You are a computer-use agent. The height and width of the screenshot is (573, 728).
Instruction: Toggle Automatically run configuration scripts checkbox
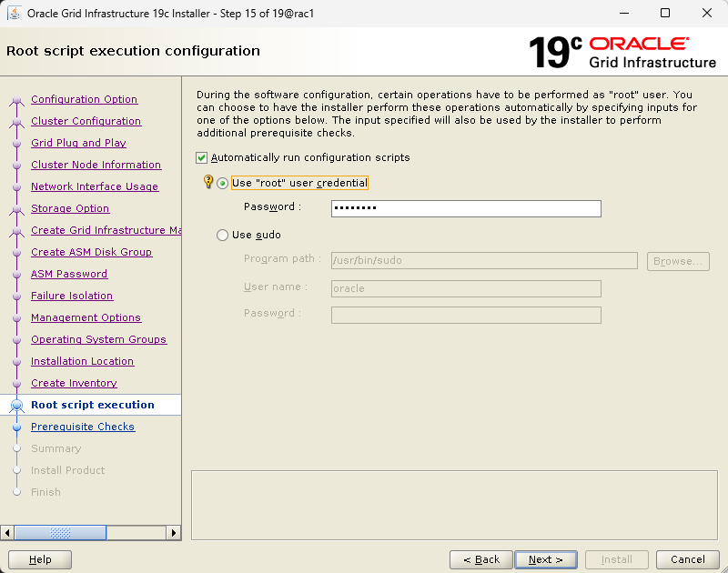pos(201,157)
